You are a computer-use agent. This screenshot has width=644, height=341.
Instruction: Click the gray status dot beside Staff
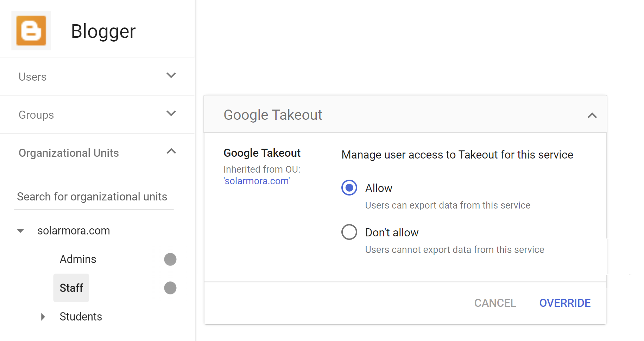pos(170,288)
